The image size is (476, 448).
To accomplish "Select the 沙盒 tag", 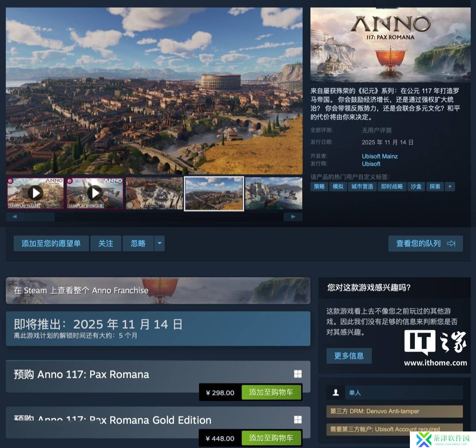I will 416,187.
